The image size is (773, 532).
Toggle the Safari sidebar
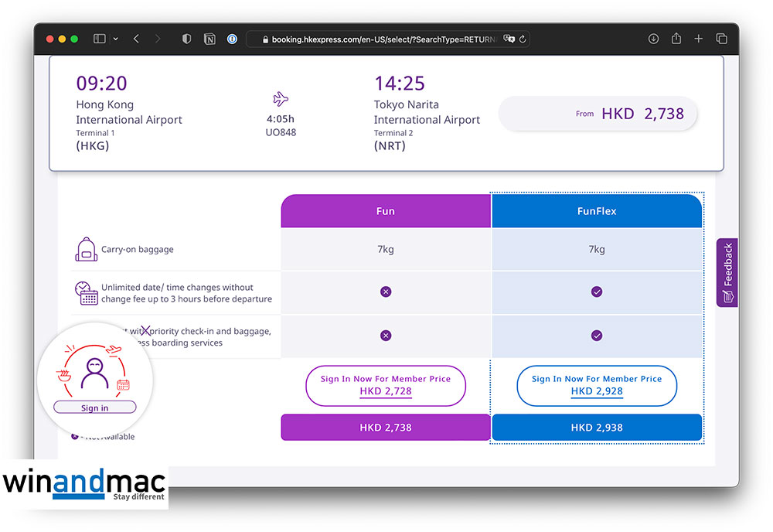tap(99, 39)
